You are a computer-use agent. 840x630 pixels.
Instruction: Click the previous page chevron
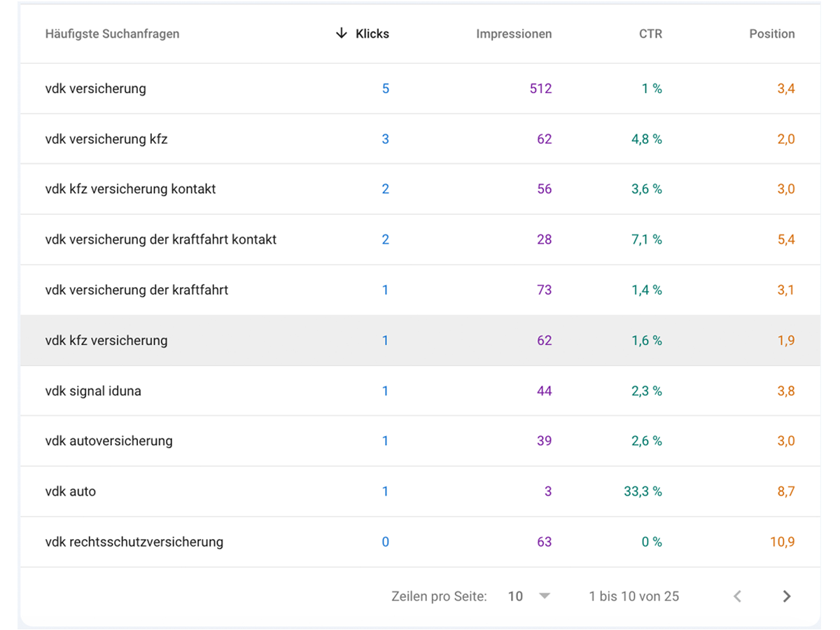click(x=736, y=596)
